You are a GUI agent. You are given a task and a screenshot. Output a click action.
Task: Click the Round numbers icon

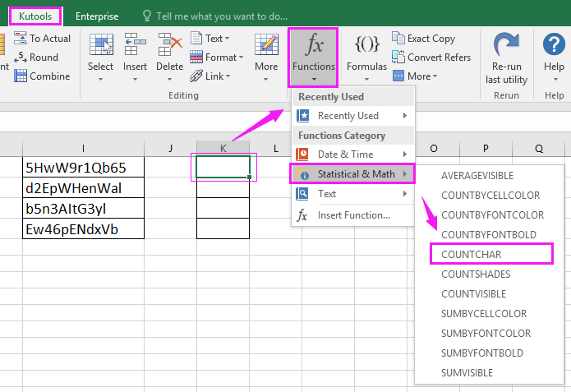tap(20, 58)
